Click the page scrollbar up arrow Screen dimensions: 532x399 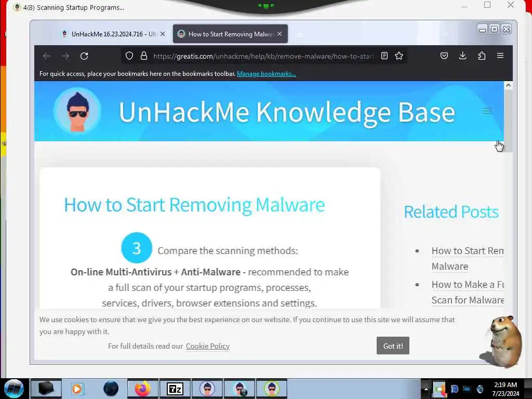(508, 85)
